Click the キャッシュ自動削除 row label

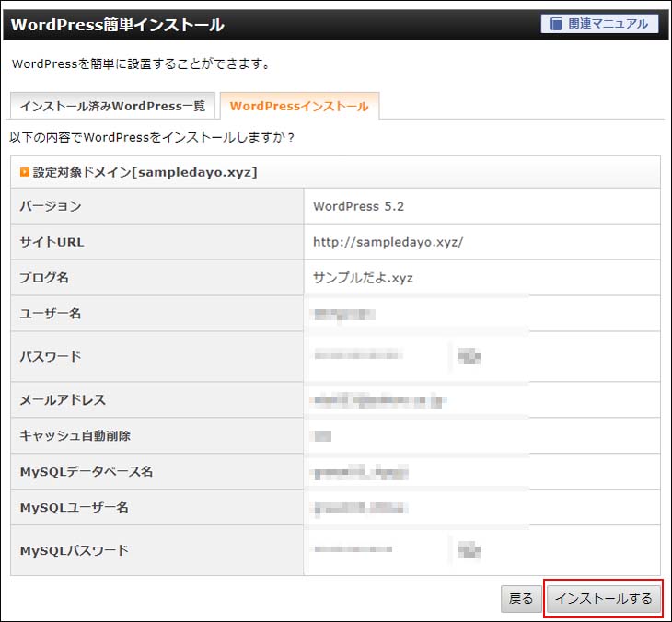pyautogui.click(x=75, y=435)
